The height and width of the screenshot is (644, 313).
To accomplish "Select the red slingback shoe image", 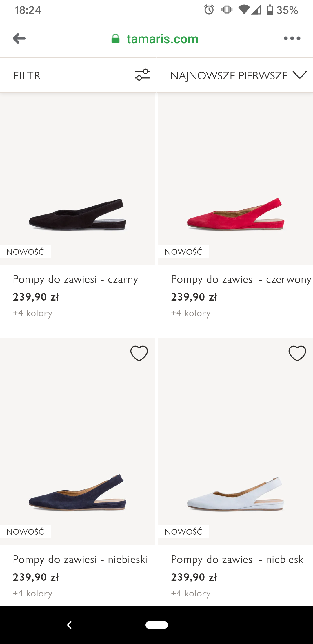I will point(236,215).
